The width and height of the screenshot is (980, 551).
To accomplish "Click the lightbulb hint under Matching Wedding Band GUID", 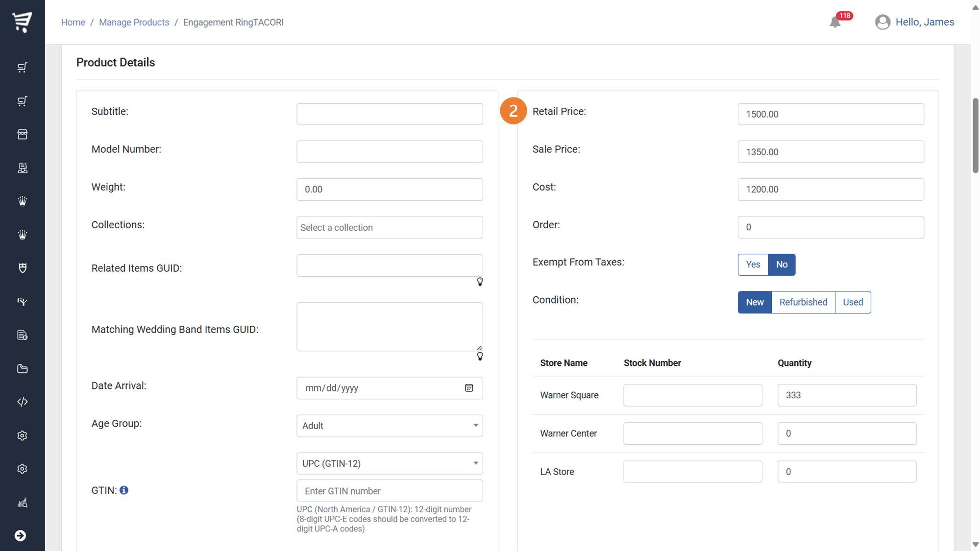I will point(480,356).
